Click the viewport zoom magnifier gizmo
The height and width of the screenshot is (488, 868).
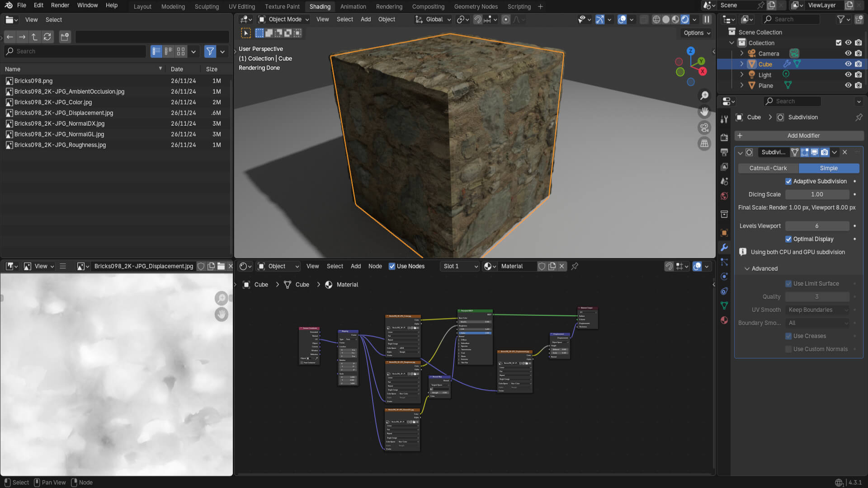click(x=704, y=95)
